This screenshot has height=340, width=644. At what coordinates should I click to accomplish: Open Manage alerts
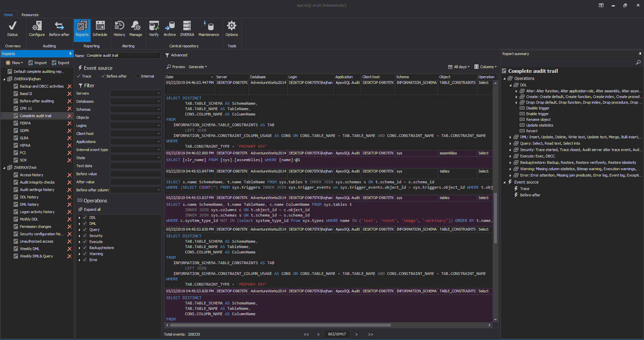[136, 29]
